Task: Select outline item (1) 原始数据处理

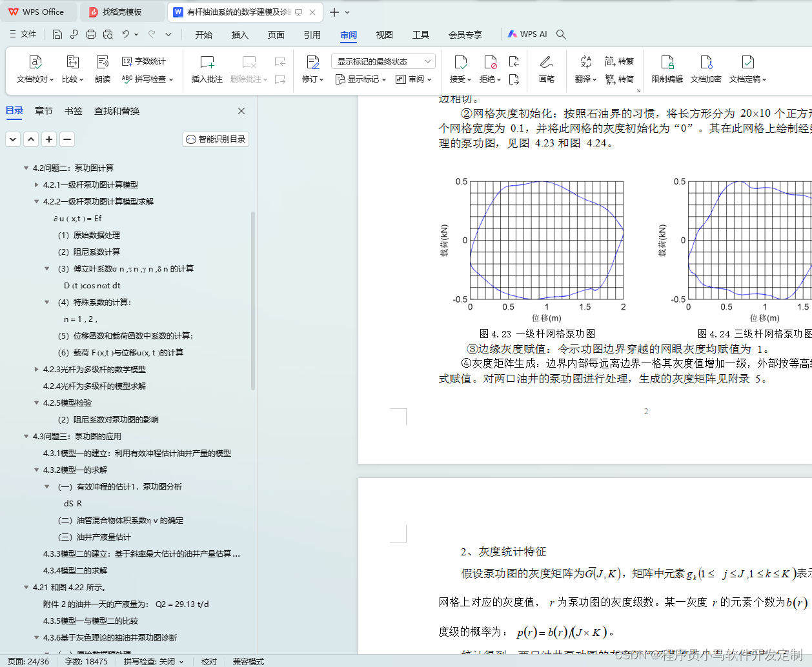Action: pos(89,235)
